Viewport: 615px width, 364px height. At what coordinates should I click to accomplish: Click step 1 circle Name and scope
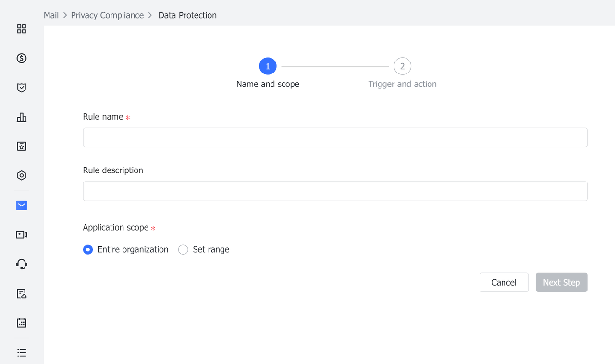tap(268, 66)
